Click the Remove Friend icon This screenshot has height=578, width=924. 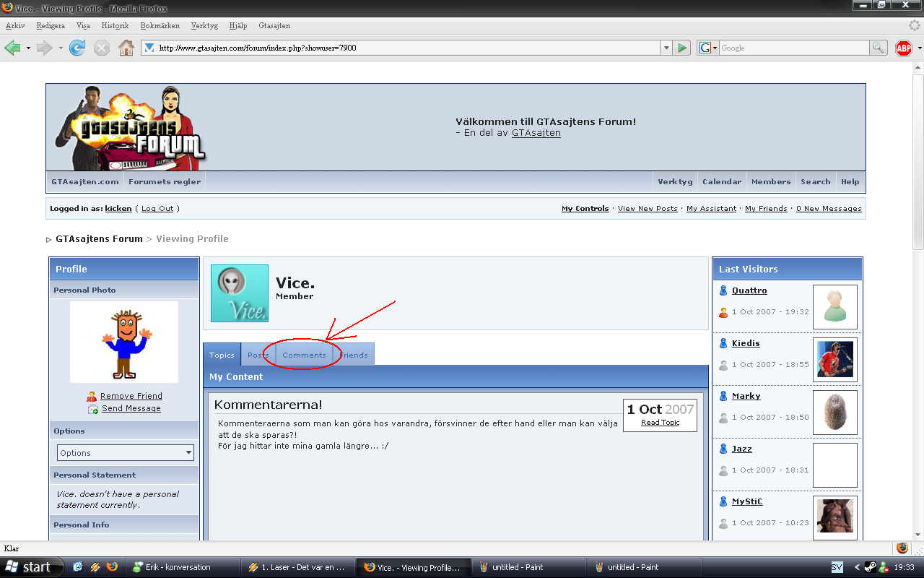coord(92,396)
